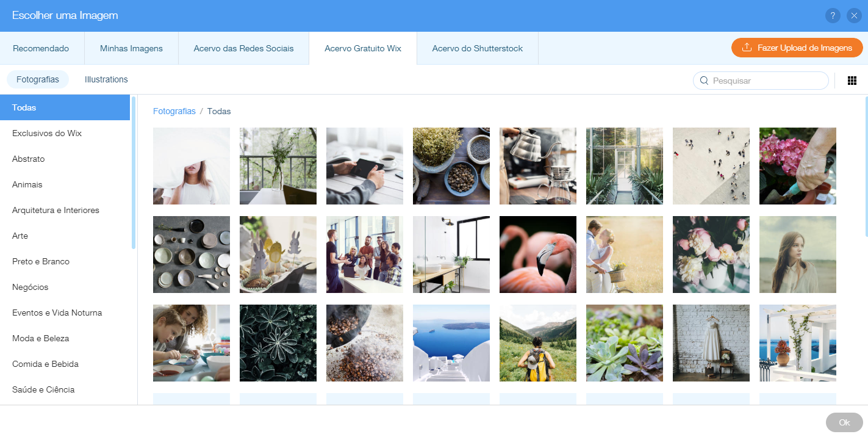868x434 pixels.
Task: Switch to Acervo do Shutterstock tab
Action: tap(478, 48)
